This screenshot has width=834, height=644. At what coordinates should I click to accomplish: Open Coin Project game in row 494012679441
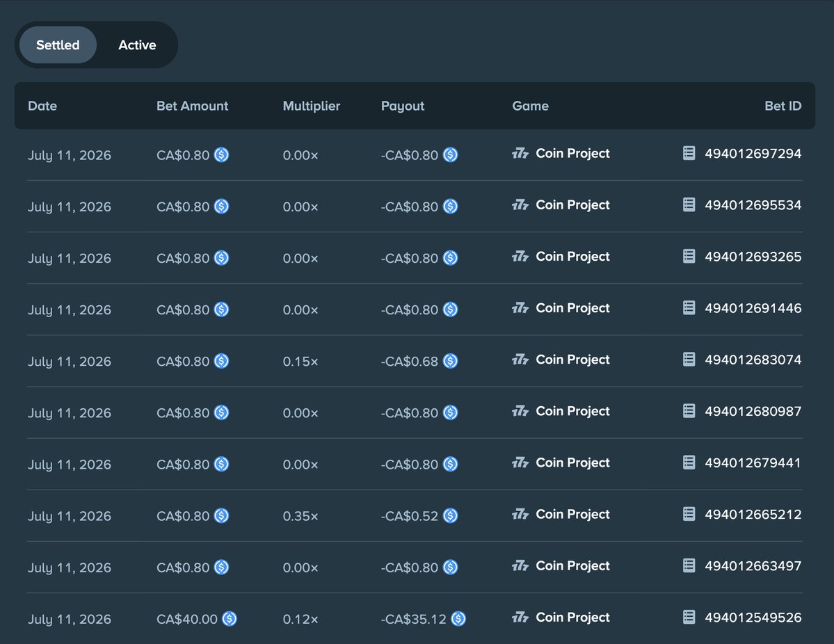572,463
